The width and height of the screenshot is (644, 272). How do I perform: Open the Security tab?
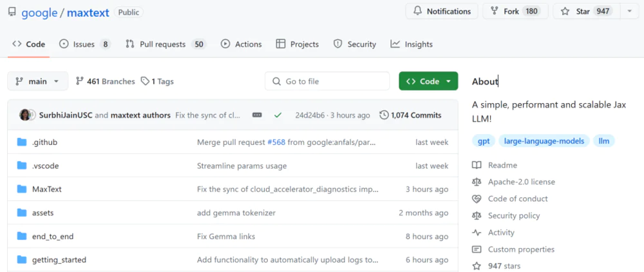point(355,44)
